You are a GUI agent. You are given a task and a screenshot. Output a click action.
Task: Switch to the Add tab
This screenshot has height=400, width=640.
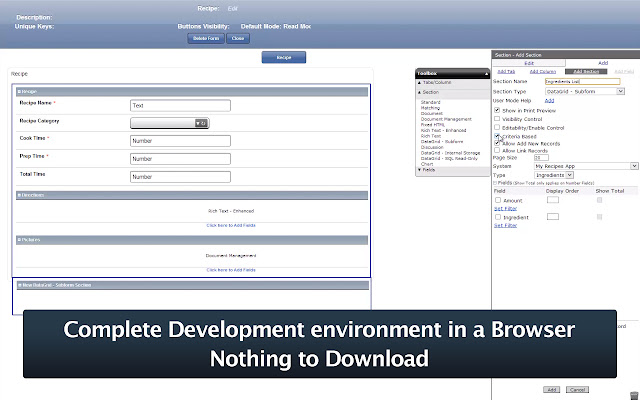[603, 63]
